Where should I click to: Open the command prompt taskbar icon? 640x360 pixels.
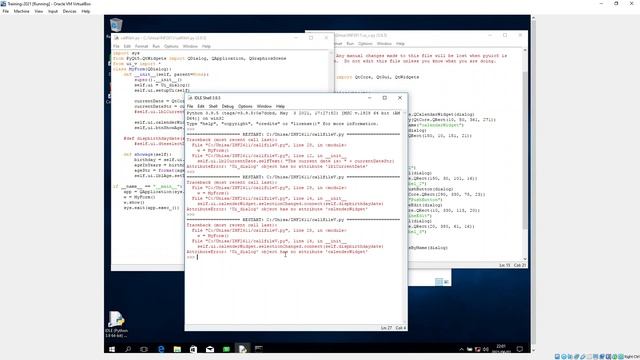click(259, 349)
